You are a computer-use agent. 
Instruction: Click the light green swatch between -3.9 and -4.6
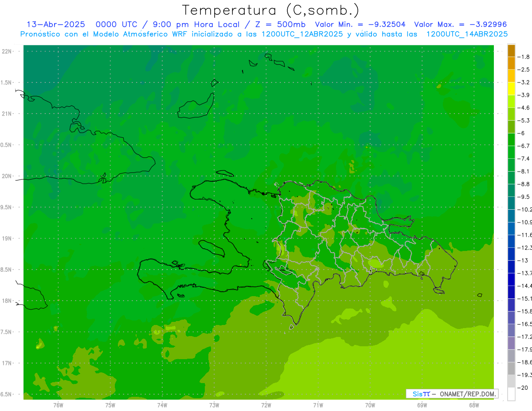(511, 102)
